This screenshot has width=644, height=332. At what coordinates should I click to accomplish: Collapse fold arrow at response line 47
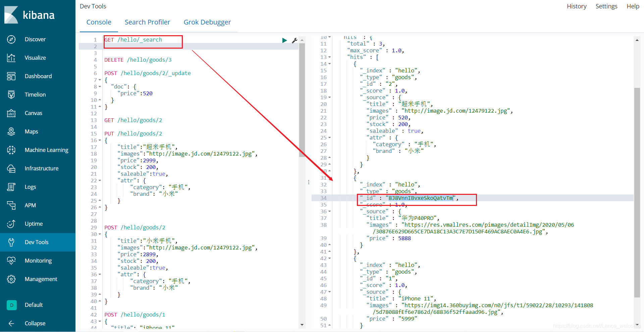click(x=329, y=292)
